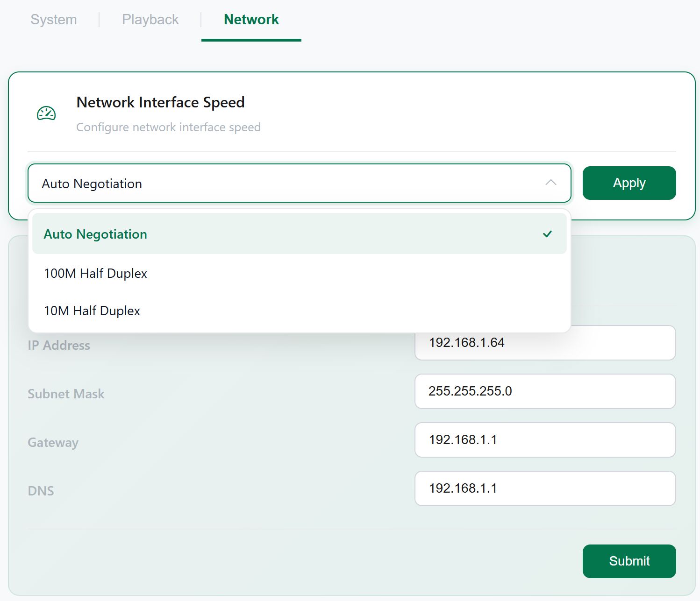This screenshot has width=700, height=601.
Task: Click the dropdown's upward chevron arrow
Action: point(551,183)
